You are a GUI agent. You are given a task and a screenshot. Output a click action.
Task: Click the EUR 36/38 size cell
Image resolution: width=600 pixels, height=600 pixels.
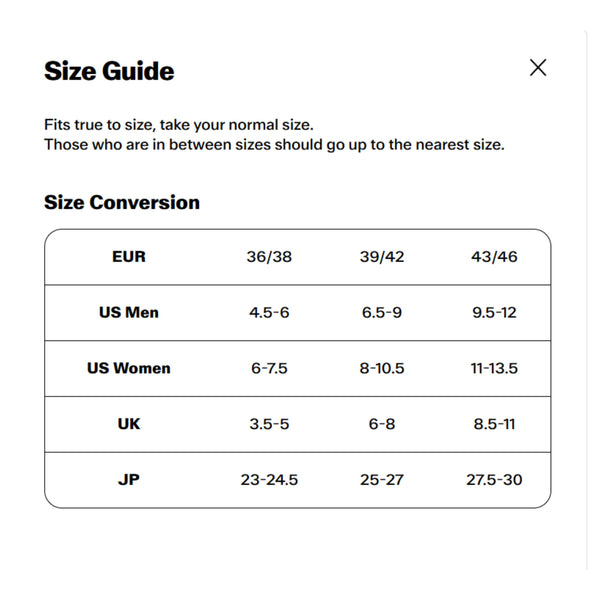point(269,257)
